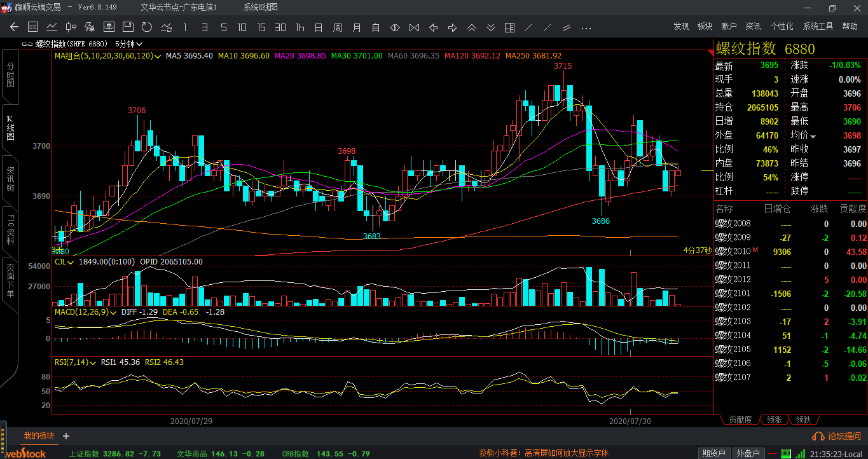The height and width of the screenshot is (459, 868).
Task: Click the more options ellipsis icon
Action: click(x=586, y=27)
